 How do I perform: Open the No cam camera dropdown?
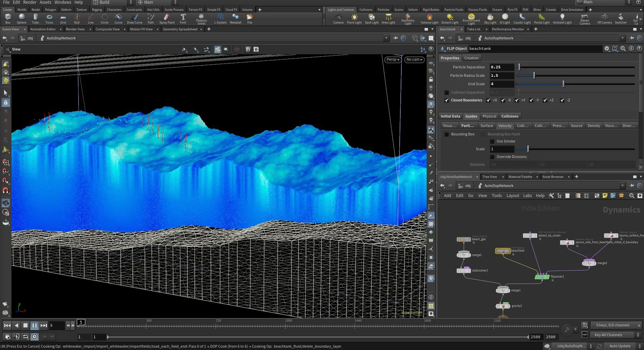point(414,60)
